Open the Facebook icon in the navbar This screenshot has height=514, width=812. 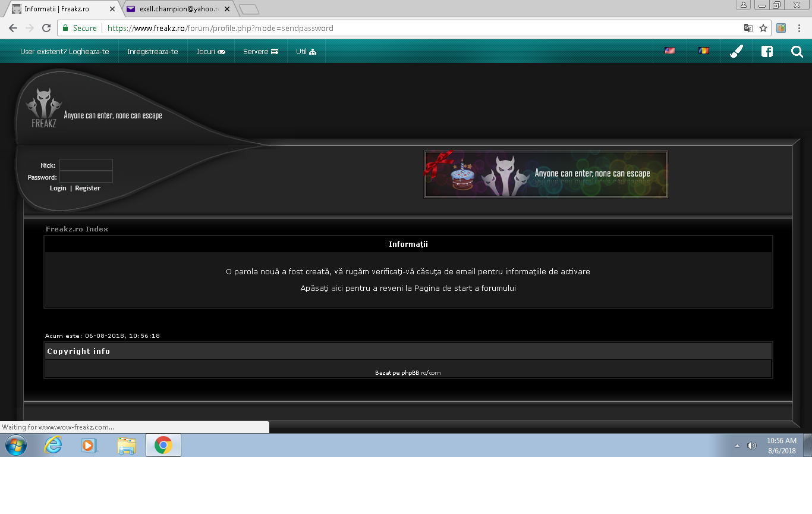pyautogui.click(x=767, y=52)
